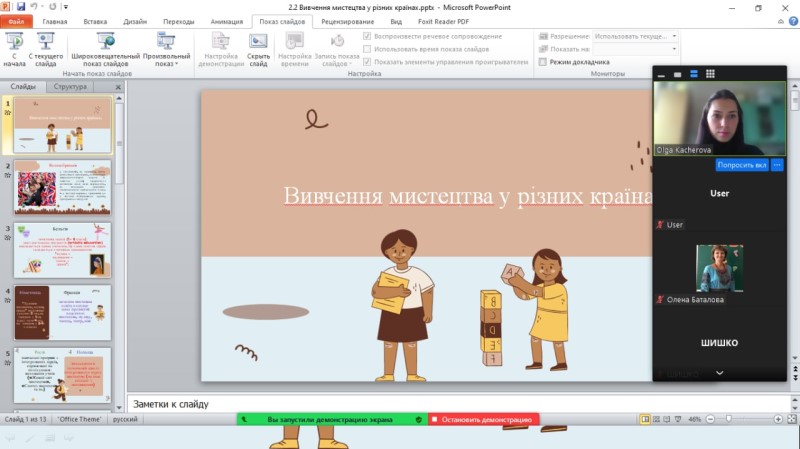
Task: Toggle 'Использовать время показа слайдов' checkbox
Action: tap(367, 48)
